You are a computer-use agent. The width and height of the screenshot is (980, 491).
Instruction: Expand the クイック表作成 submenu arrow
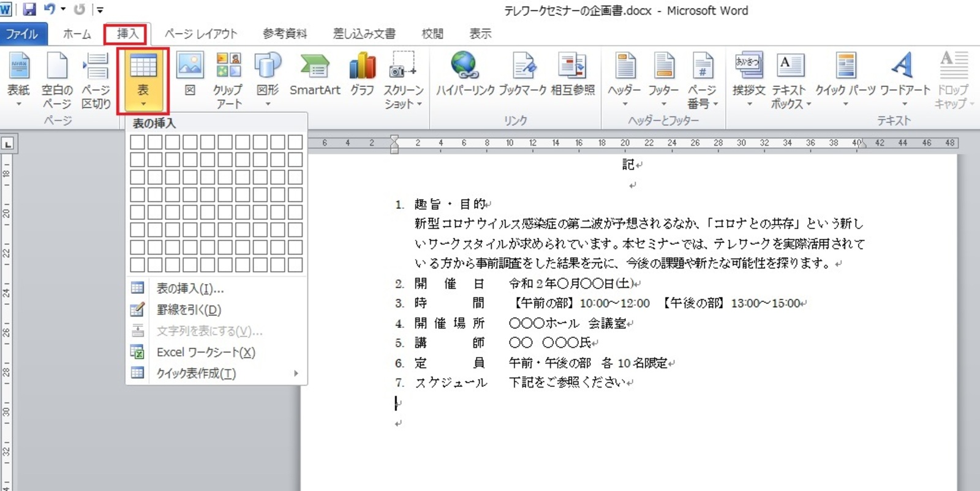296,373
